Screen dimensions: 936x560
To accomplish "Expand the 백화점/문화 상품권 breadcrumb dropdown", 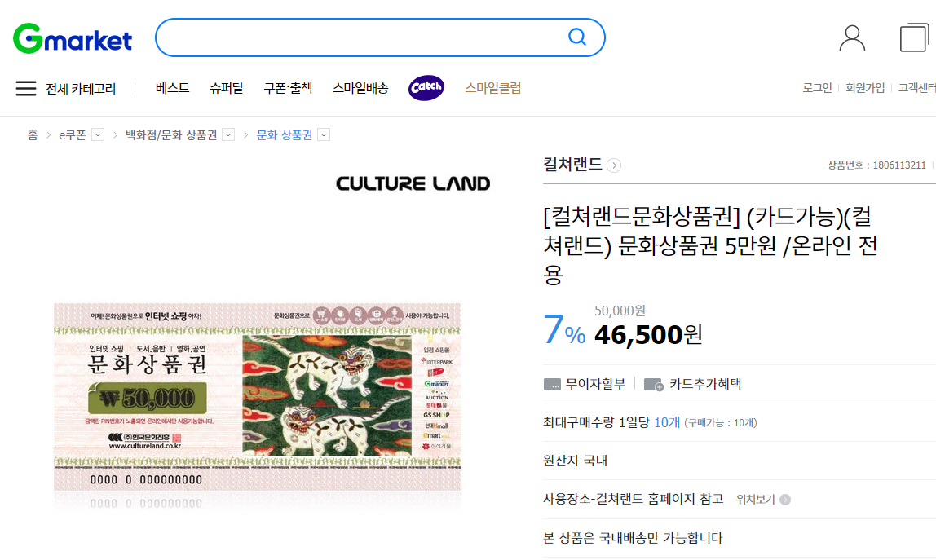I will tap(228, 135).
